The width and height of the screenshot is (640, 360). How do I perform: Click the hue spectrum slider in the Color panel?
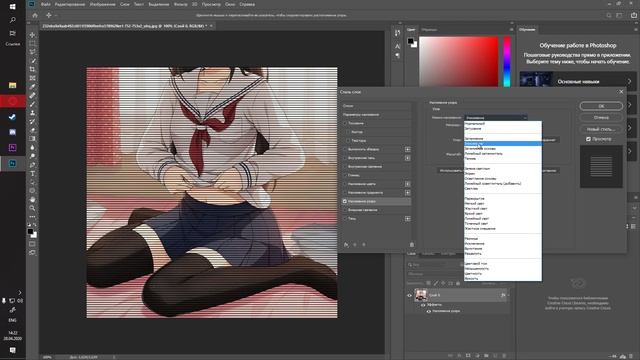tap(507, 61)
